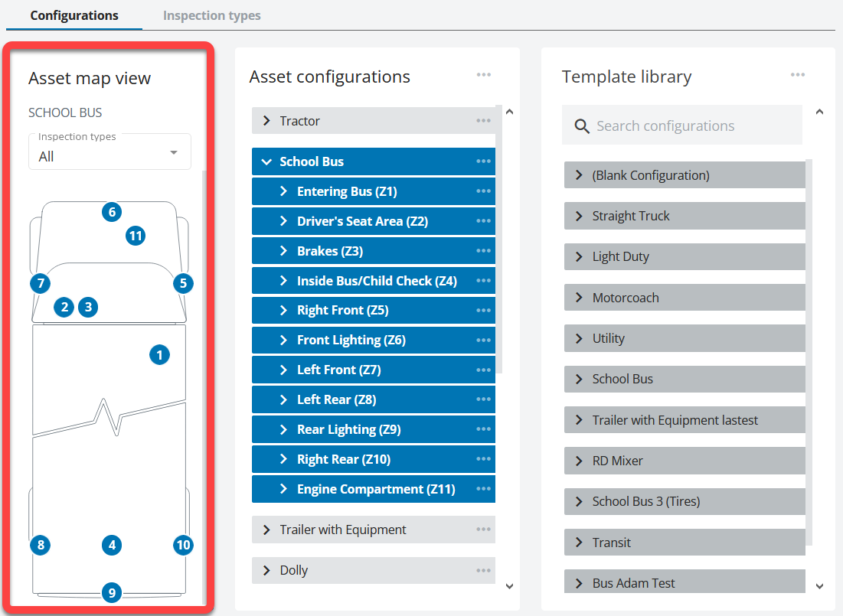
Task: Open more options for Right Rear (Z10)
Action: [483, 459]
